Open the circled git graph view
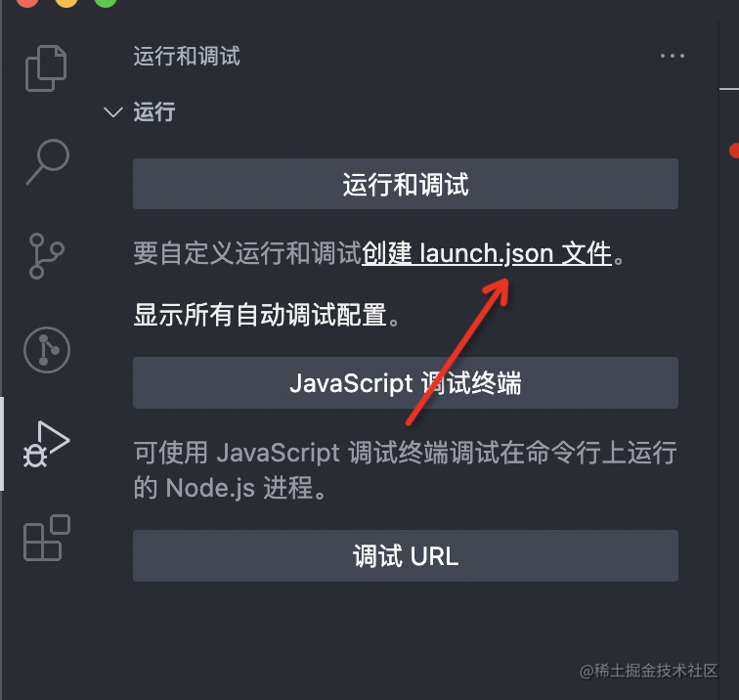The height and width of the screenshot is (700, 739). coord(47,350)
